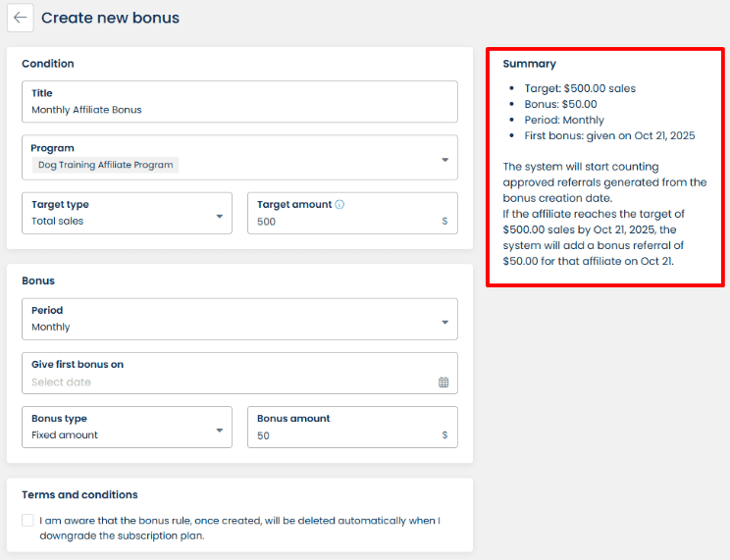
Task: Click the Terms and conditions heading
Action: (79, 495)
